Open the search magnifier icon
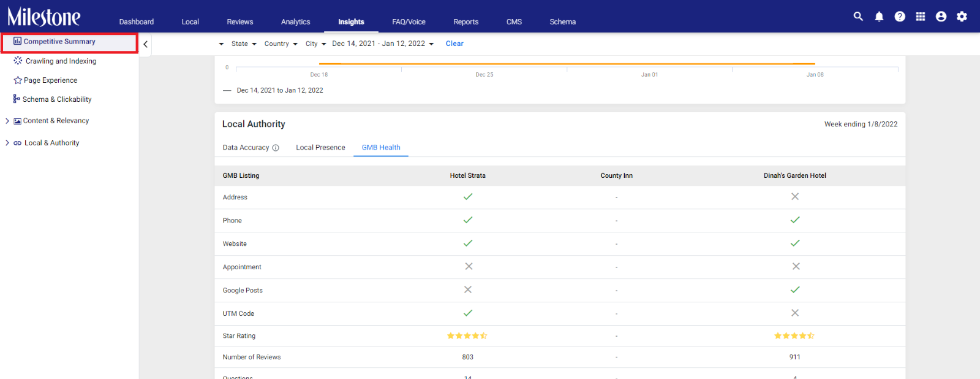Image resolution: width=980 pixels, height=379 pixels. 858,17
